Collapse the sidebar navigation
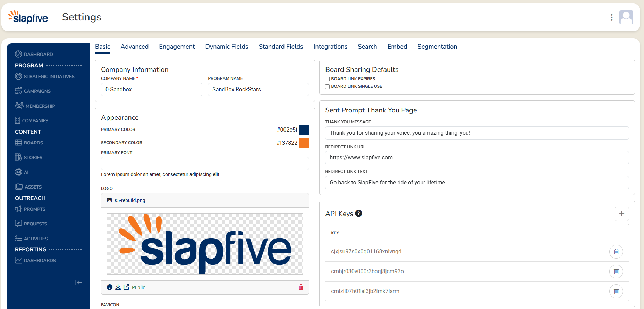 coord(78,282)
